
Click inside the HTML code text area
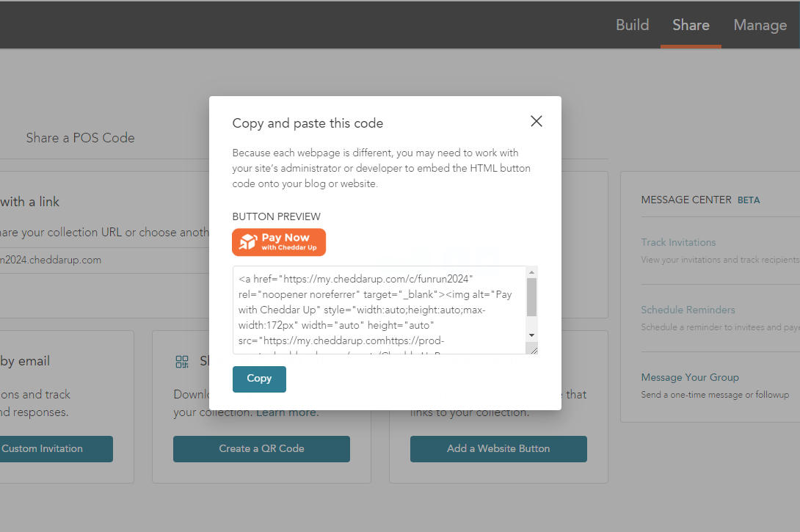pyautogui.click(x=379, y=310)
